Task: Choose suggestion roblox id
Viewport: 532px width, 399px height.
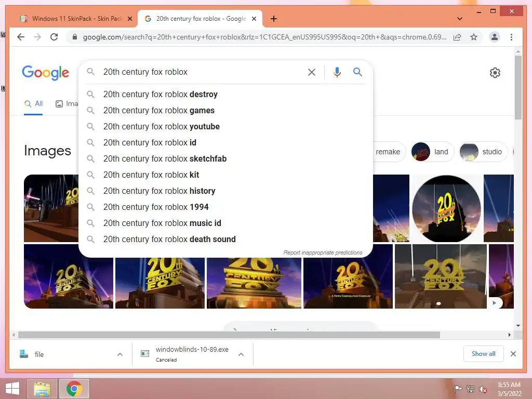Action: 225,142
